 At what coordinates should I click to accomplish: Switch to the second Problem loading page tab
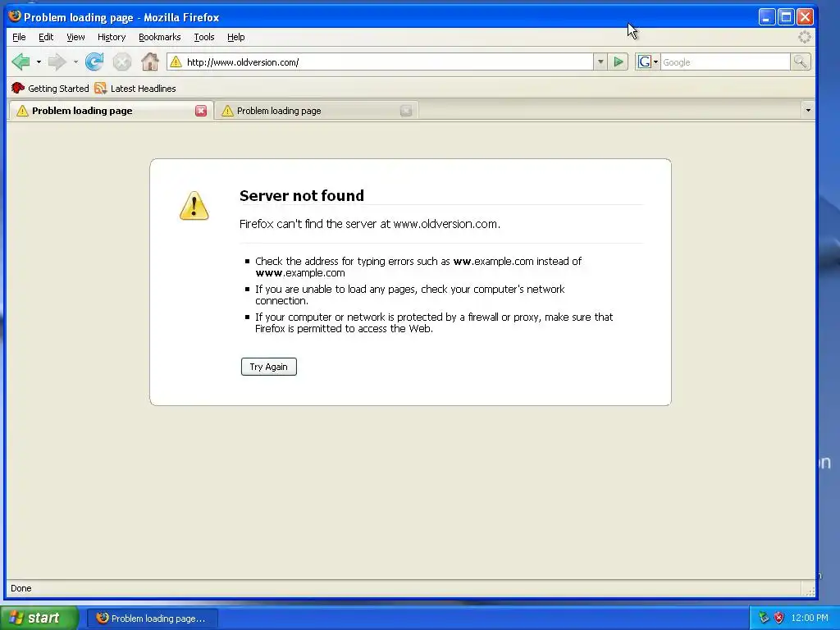[316, 111]
